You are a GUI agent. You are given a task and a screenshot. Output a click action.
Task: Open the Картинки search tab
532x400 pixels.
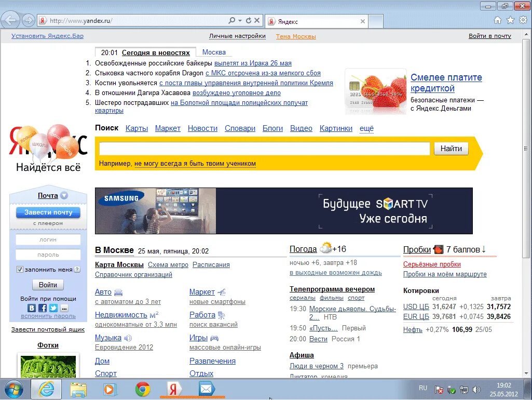coord(336,128)
